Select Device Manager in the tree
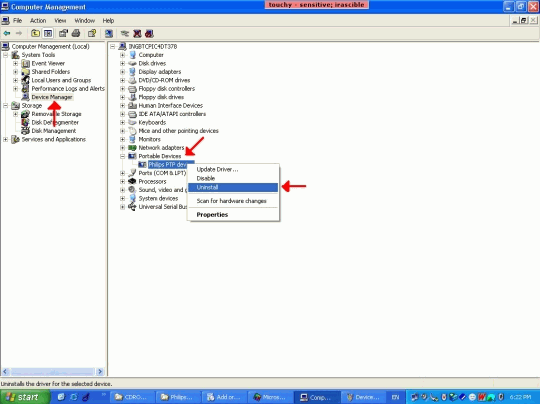 coord(52,97)
